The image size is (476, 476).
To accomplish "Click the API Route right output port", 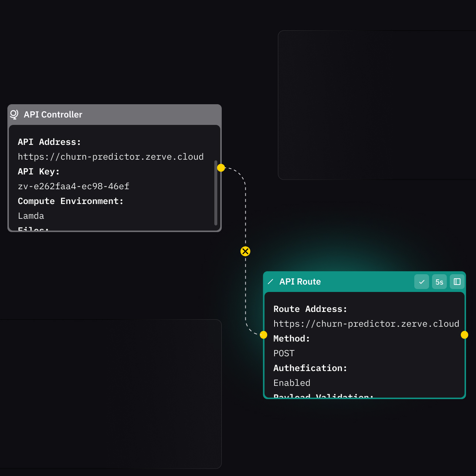I will tap(465, 335).
